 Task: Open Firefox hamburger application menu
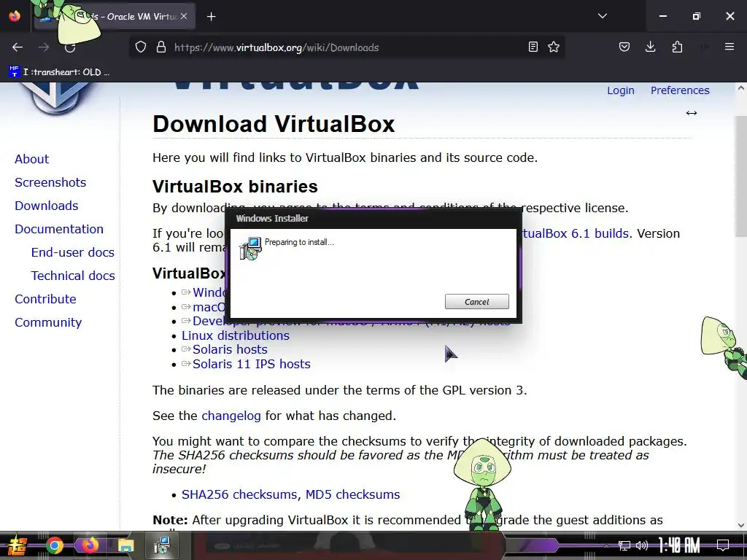(729, 47)
